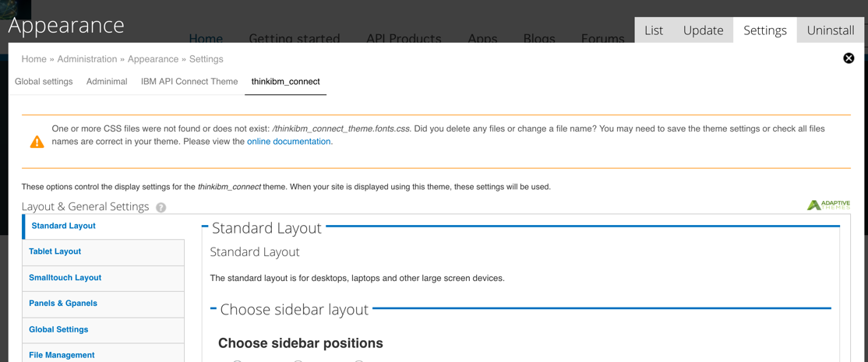Open Standard Layout vertical tab

coord(104,226)
